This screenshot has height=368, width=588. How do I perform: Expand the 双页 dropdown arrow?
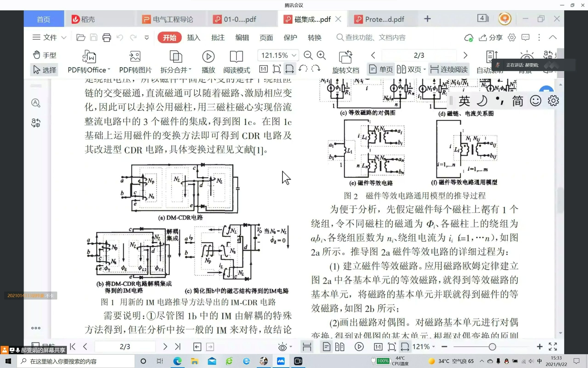click(424, 70)
